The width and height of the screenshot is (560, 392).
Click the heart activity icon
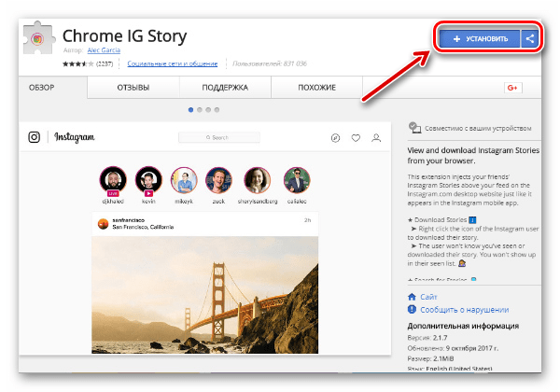point(357,138)
